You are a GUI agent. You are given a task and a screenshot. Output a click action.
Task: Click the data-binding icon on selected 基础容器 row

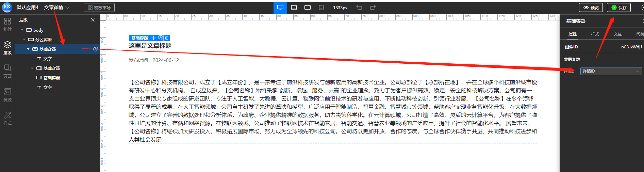(96, 49)
